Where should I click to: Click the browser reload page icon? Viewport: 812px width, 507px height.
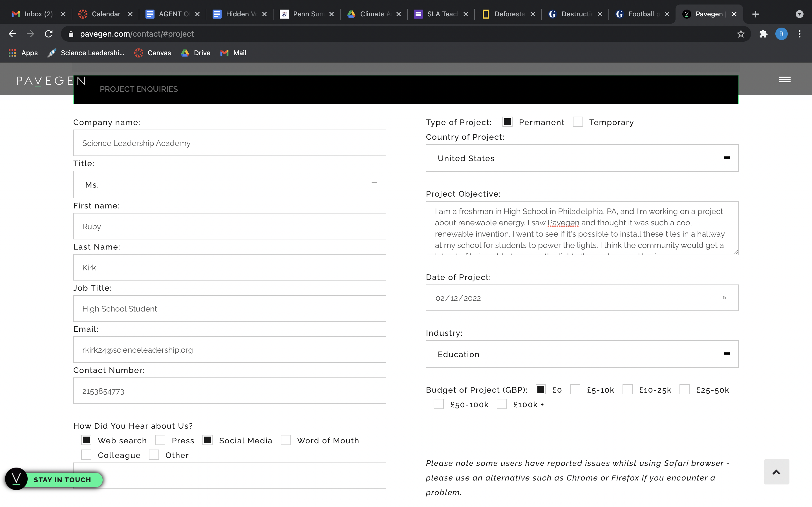49,34
